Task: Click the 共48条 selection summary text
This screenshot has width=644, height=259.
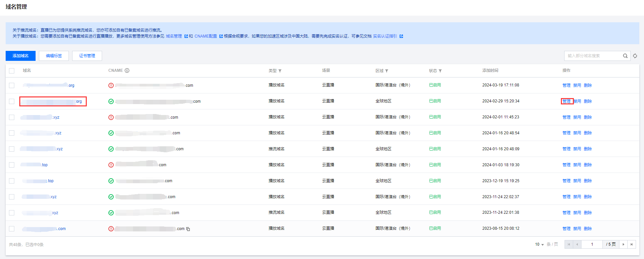Action: pos(26,245)
